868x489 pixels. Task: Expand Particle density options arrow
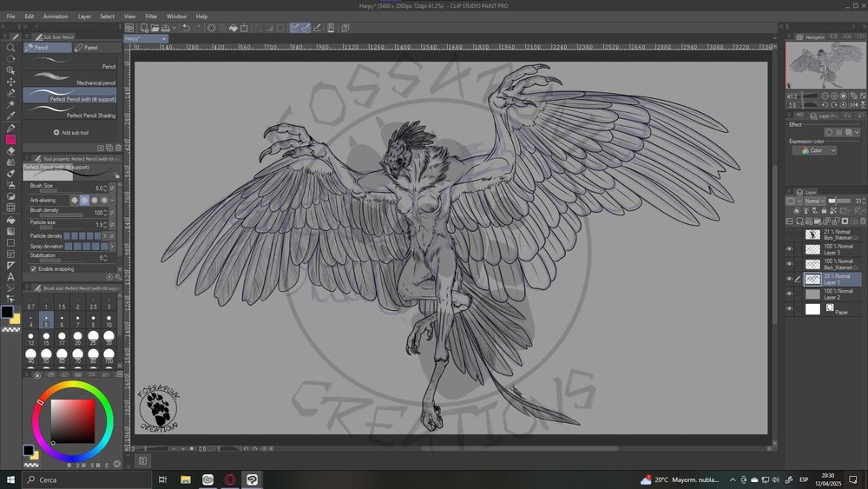(x=104, y=236)
